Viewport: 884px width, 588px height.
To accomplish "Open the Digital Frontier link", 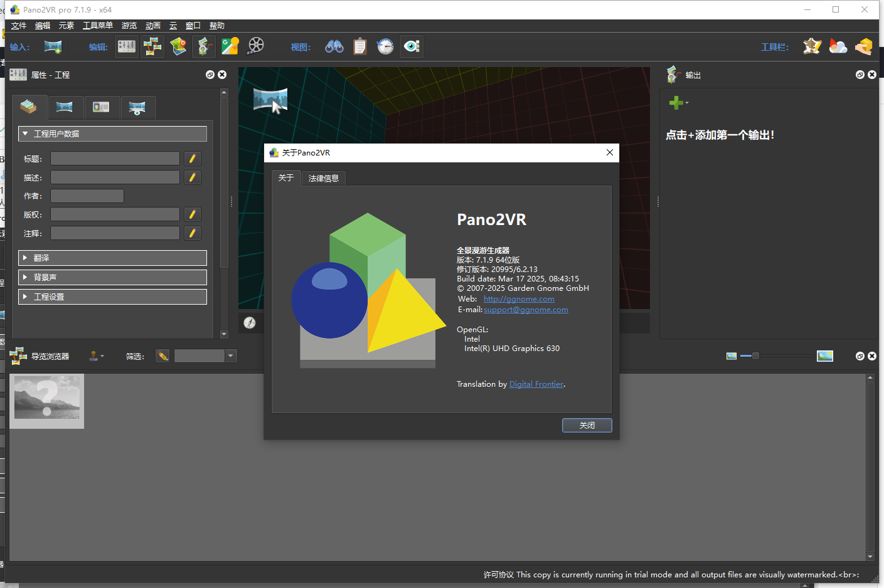I will click(x=536, y=384).
